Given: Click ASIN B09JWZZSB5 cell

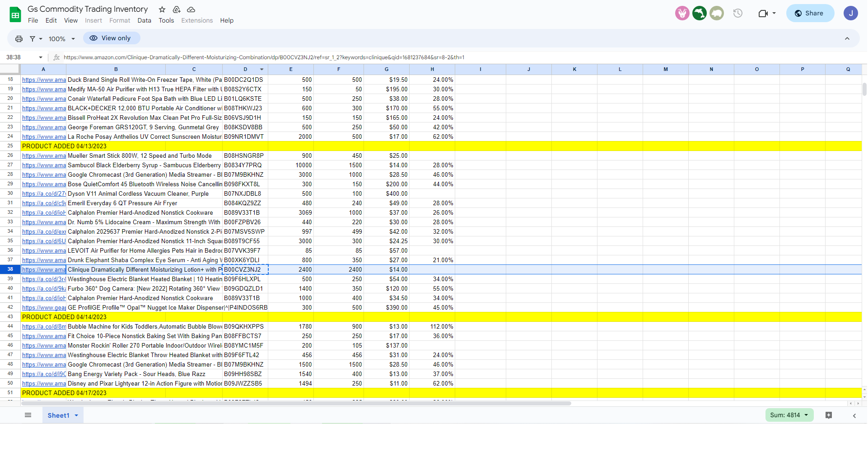Looking at the screenshot, I should pyautogui.click(x=245, y=383).
